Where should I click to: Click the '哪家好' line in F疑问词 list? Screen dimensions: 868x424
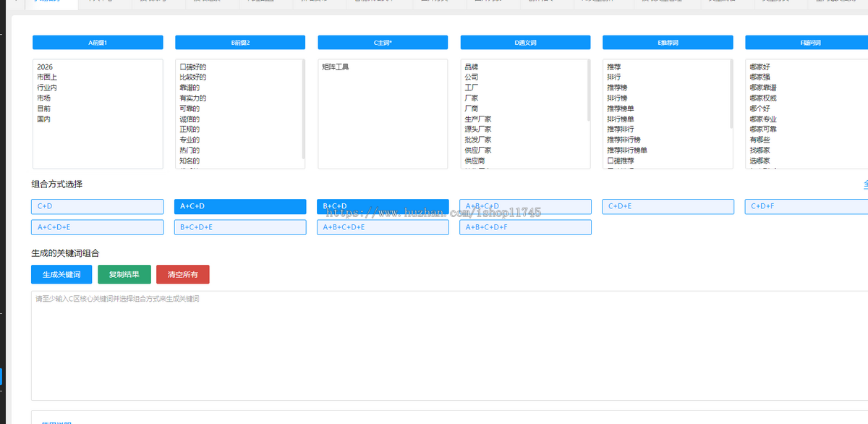(759, 67)
